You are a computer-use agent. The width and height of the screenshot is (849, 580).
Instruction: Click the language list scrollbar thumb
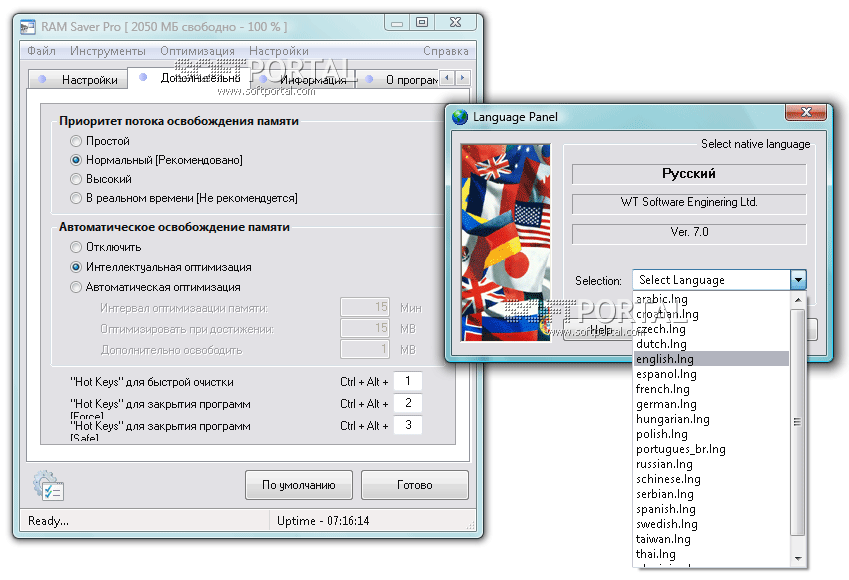pyautogui.click(x=797, y=422)
